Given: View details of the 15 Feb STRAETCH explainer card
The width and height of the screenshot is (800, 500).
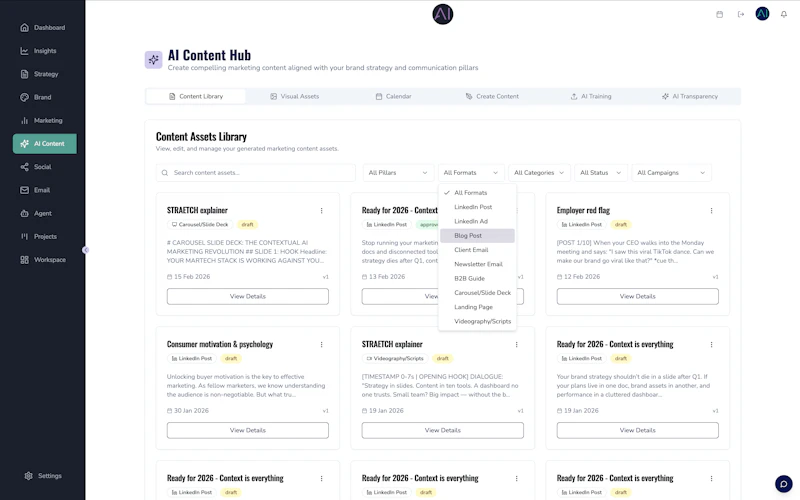Looking at the screenshot, I should 247,296.
